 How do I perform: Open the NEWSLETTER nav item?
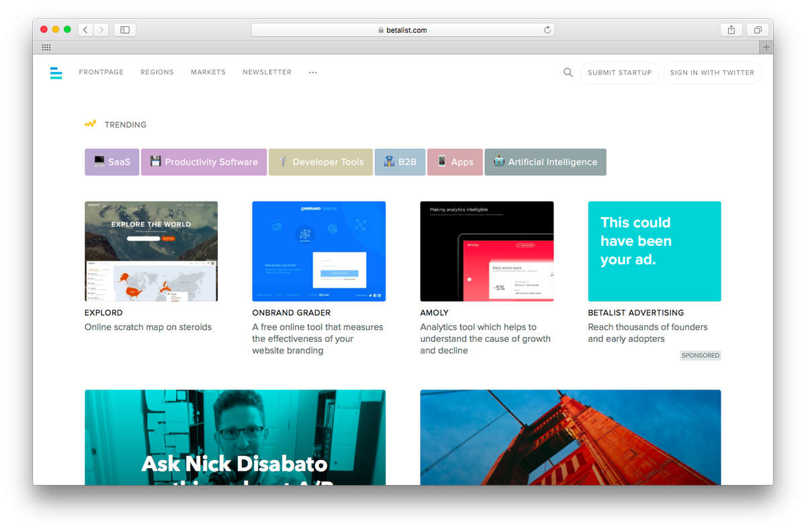pos(267,73)
